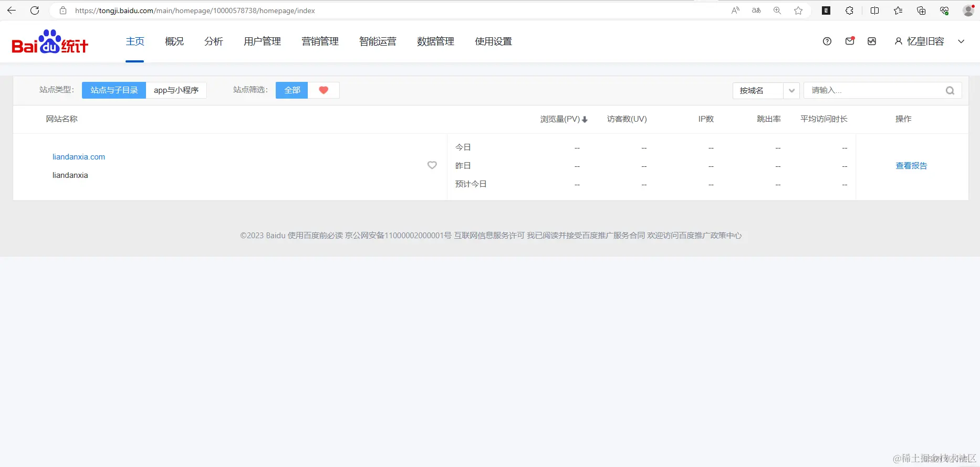Screen dimensions: 980x467
Task: Open 京公网安备11000002000001号 footer link
Action: pyautogui.click(x=398, y=236)
